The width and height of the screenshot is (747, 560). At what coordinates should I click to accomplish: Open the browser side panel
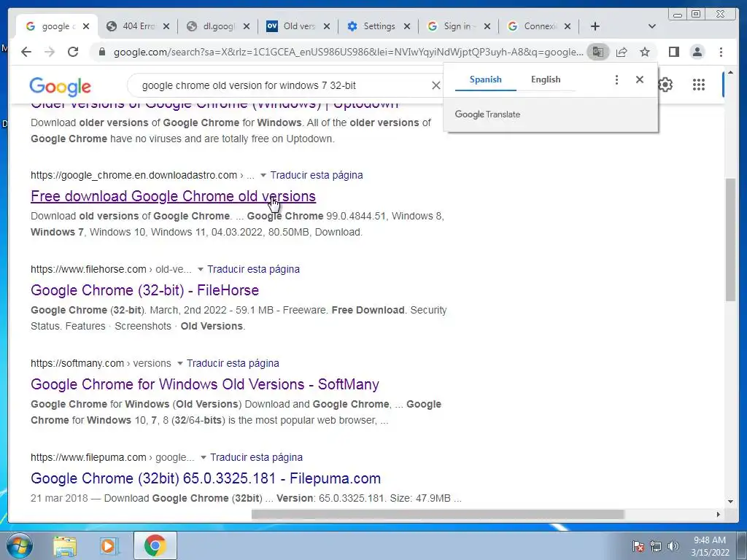point(673,52)
